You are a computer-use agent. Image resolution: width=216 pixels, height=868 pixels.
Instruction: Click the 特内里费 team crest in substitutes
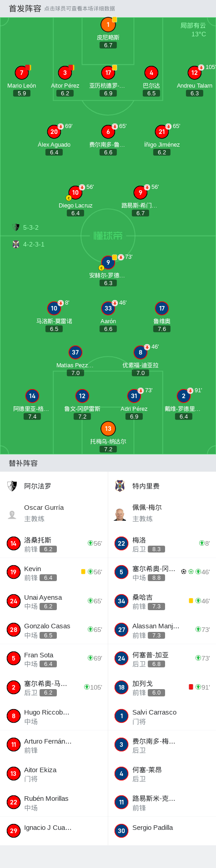pos(120,486)
